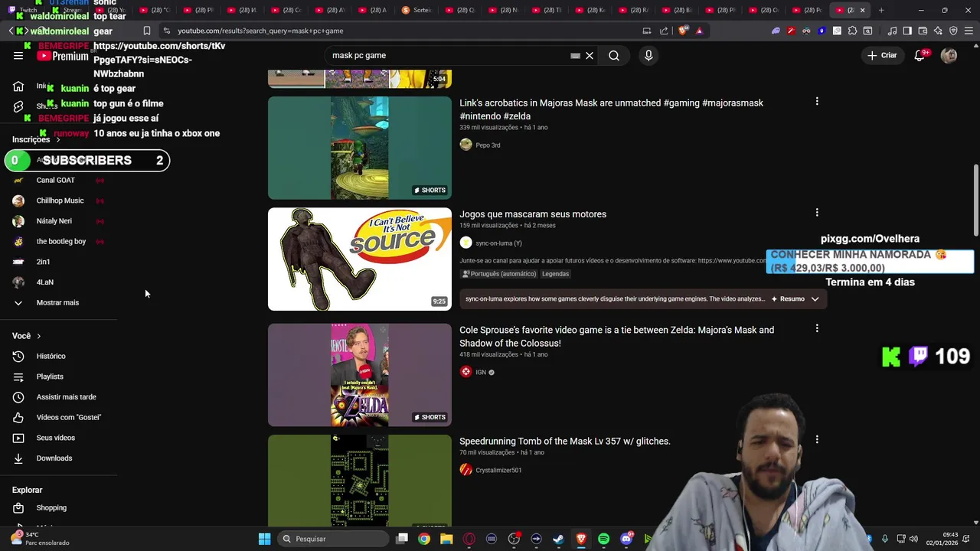Click the Windows Start button
Screen dimensions: 980x551
coord(264,539)
